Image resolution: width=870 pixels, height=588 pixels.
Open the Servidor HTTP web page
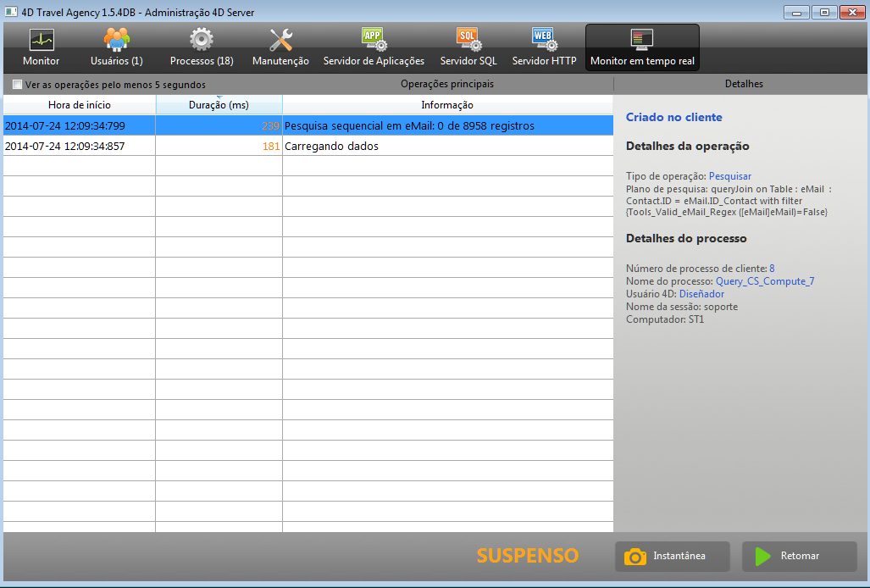tap(544, 40)
